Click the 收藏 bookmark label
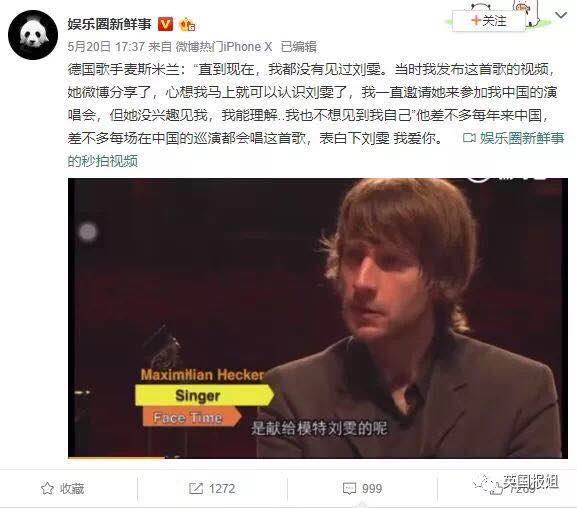This screenshot has width=577, height=508. coord(72,488)
